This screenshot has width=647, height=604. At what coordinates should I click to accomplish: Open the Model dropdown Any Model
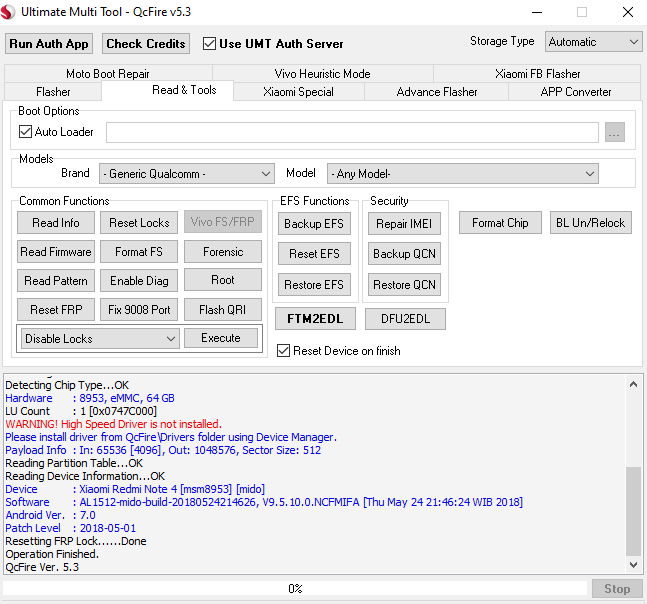click(x=463, y=174)
